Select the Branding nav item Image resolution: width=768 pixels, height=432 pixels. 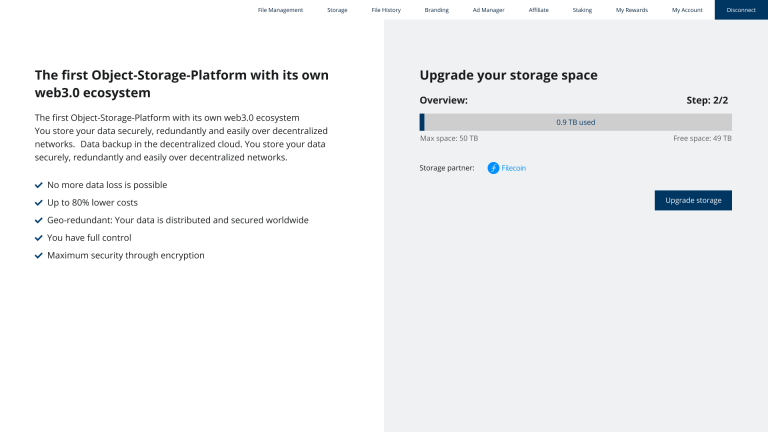click(436, 10)
